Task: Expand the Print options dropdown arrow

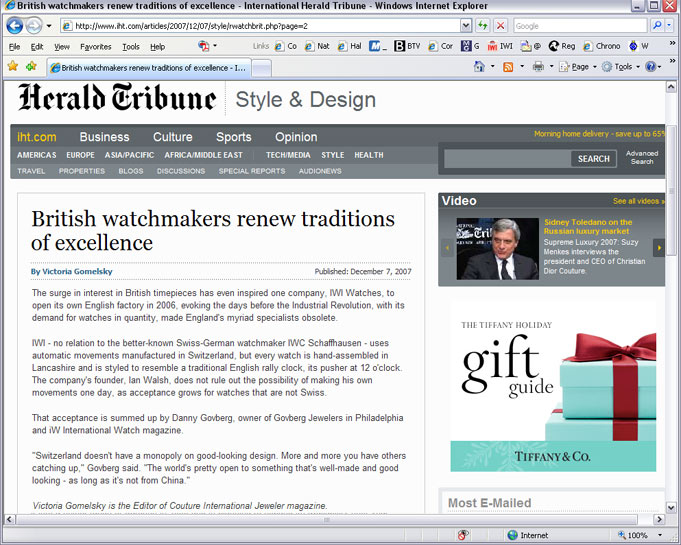Action: pyautogui.click(x=552, y=67)
